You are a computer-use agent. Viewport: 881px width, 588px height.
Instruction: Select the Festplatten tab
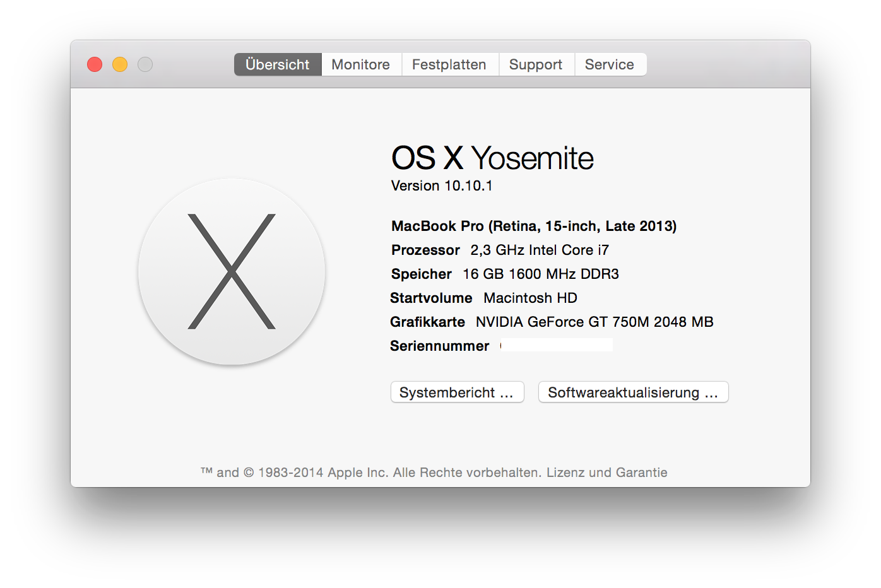click(449, 64)
